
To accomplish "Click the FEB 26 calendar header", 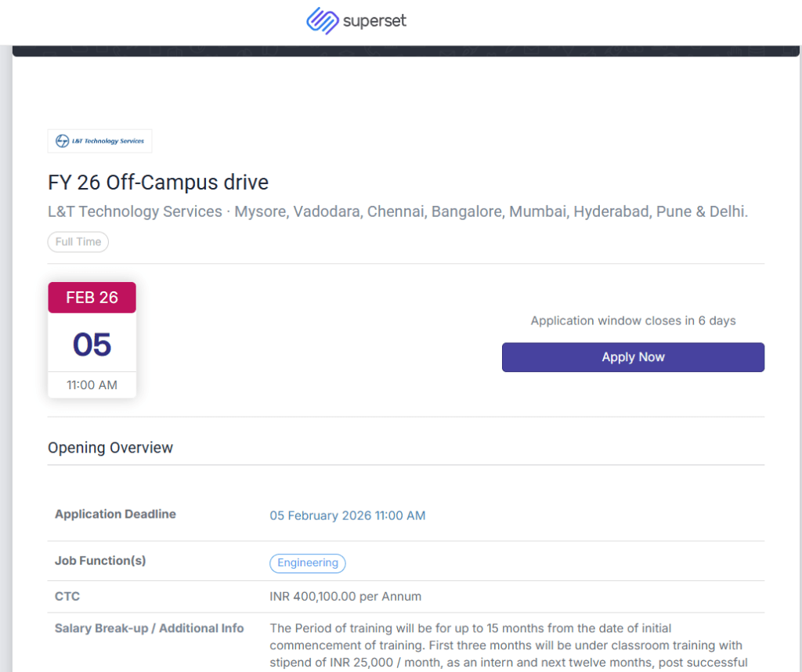I will tap(92, 298).
